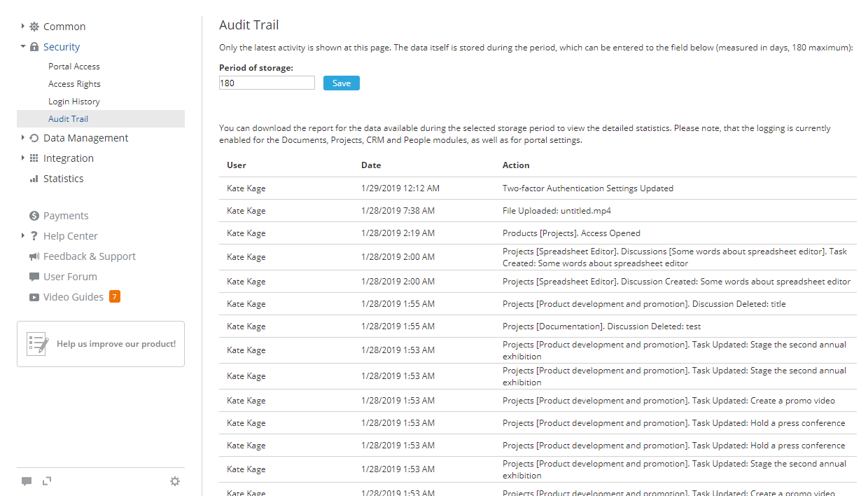Click the Data Management sync icon
Image resolution: width=868 pixels, height=496 pixels.
tap(33, 138)
